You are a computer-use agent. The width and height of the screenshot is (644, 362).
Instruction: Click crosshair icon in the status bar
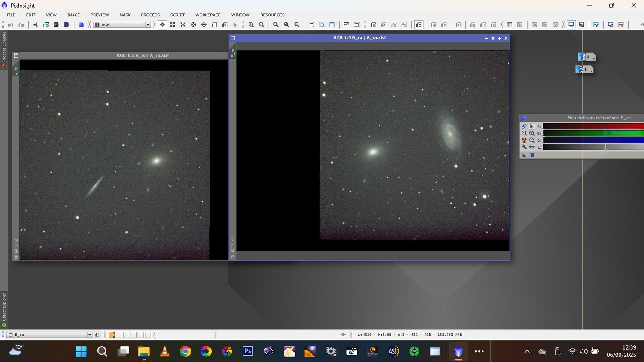343,335
